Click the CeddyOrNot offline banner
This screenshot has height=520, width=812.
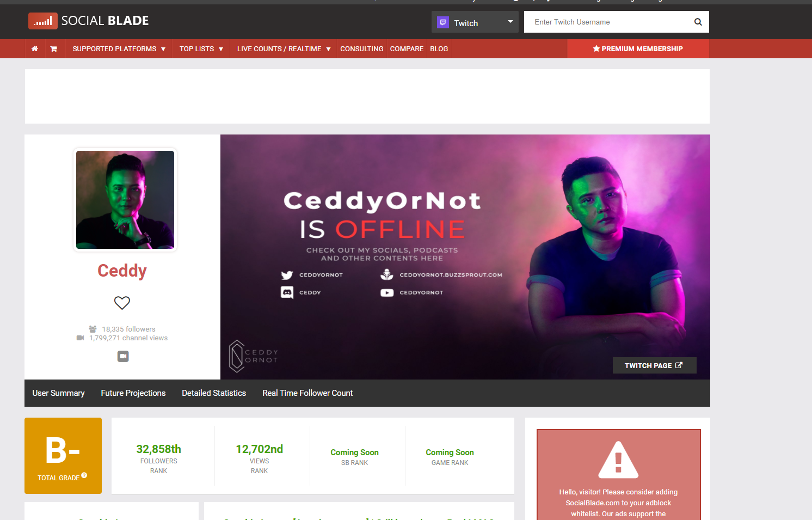point(465,257)
